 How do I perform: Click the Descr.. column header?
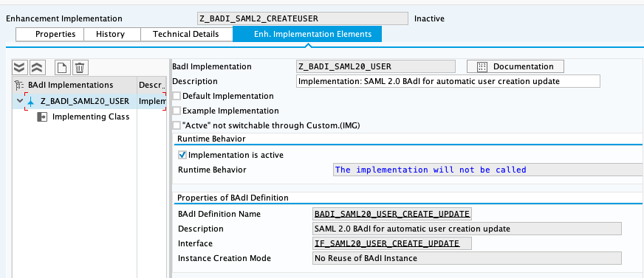pyautogui.click(x=152, y=86)
